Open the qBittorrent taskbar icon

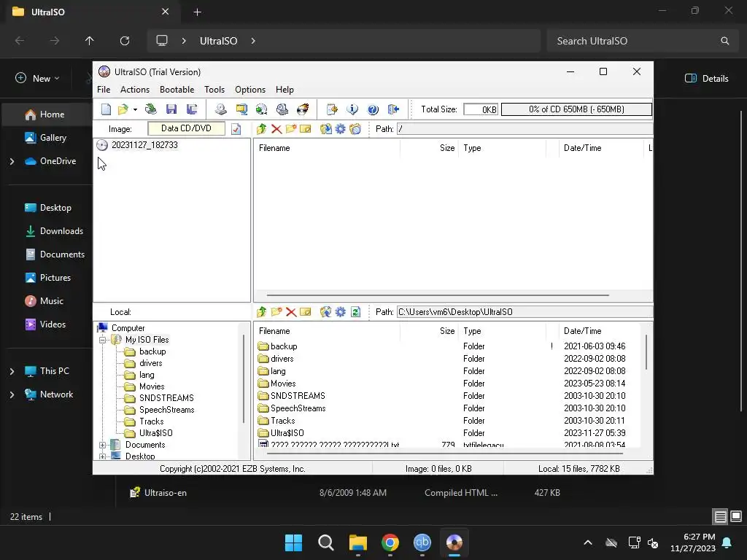(422, 542)
